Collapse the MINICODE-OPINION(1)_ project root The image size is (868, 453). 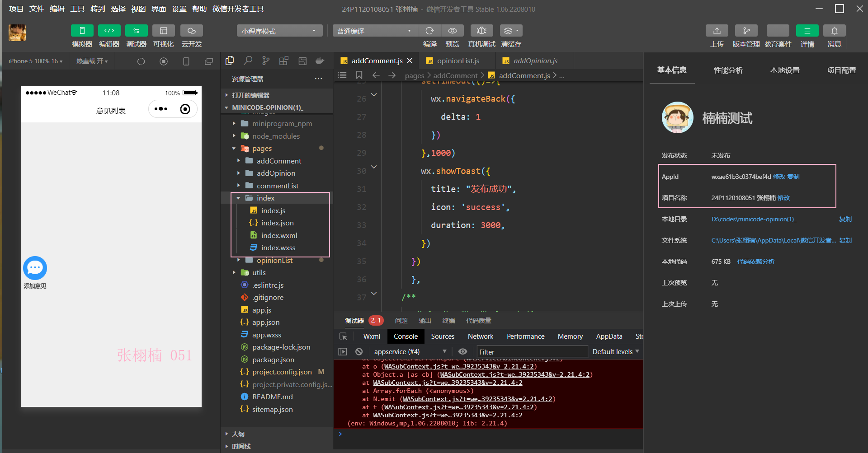pos(277,107)
